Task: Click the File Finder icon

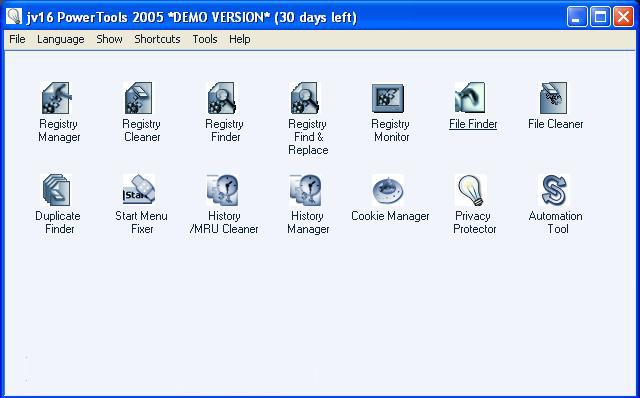Action: pos(471,98)
